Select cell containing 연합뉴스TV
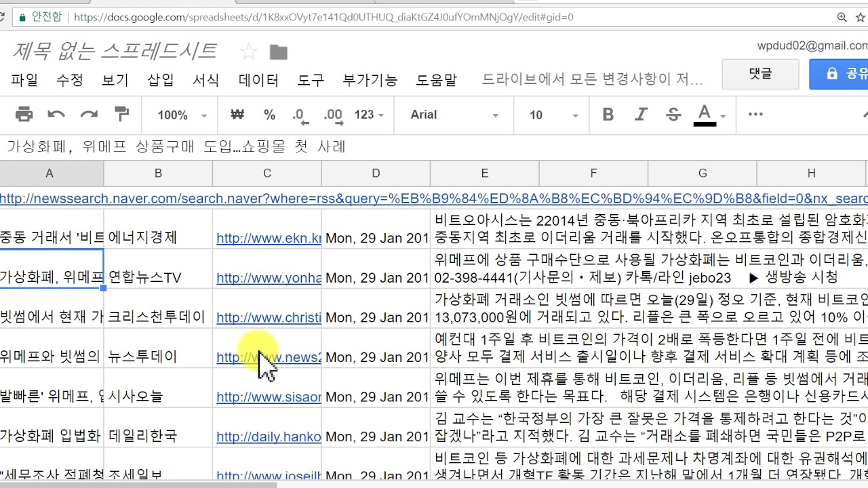Image resolution: width=868 pixels, height=488 pixels. (x=158, y=269)
